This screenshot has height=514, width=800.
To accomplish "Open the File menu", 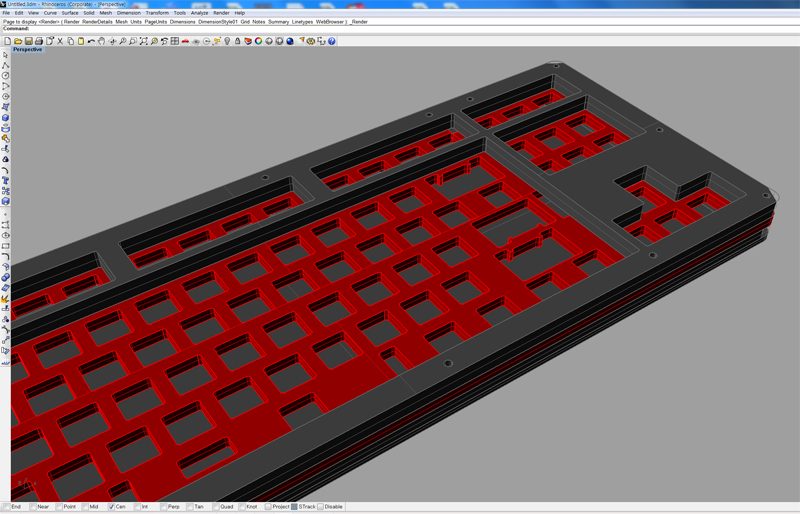I will click(x=6, y=13).
